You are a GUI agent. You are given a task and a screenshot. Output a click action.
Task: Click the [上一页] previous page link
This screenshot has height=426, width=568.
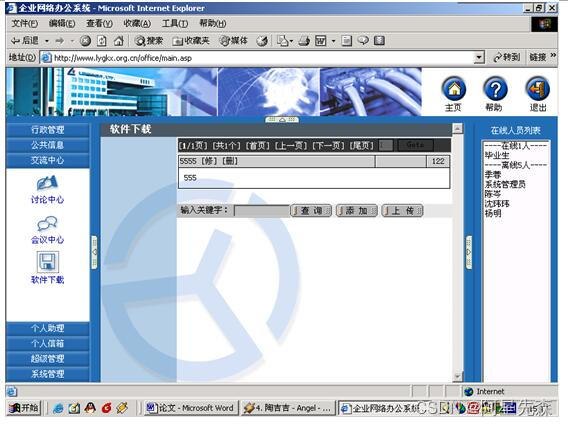[291, 146]
